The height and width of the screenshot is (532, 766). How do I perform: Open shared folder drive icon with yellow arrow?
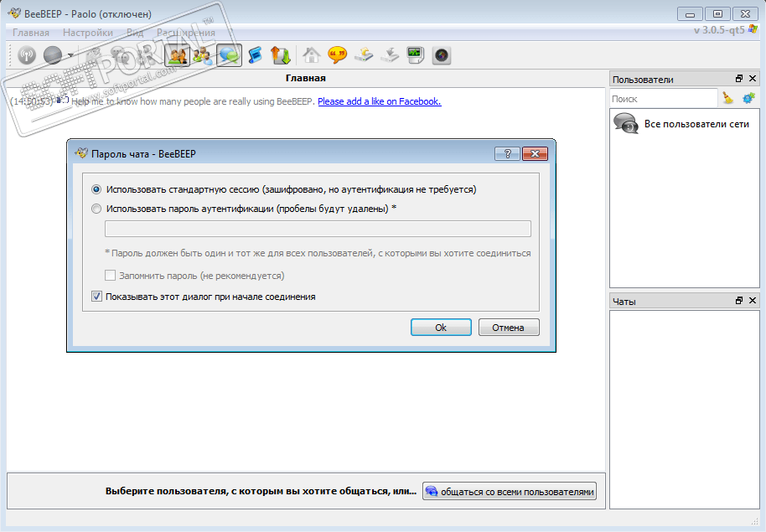coord(364,55)
